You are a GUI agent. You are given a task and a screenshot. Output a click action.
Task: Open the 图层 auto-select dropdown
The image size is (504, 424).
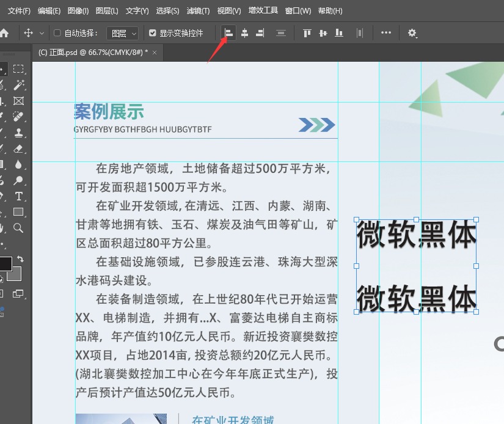tap(122, 33)
